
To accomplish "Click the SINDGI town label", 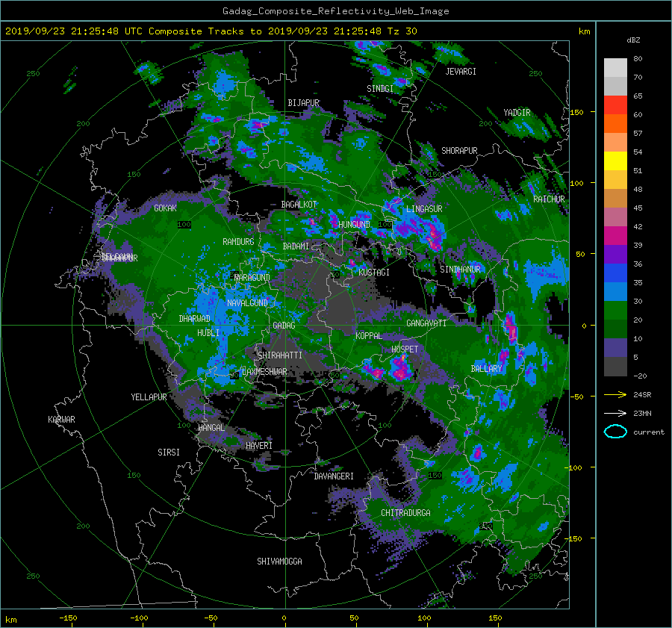I will (x=380, y=89).
